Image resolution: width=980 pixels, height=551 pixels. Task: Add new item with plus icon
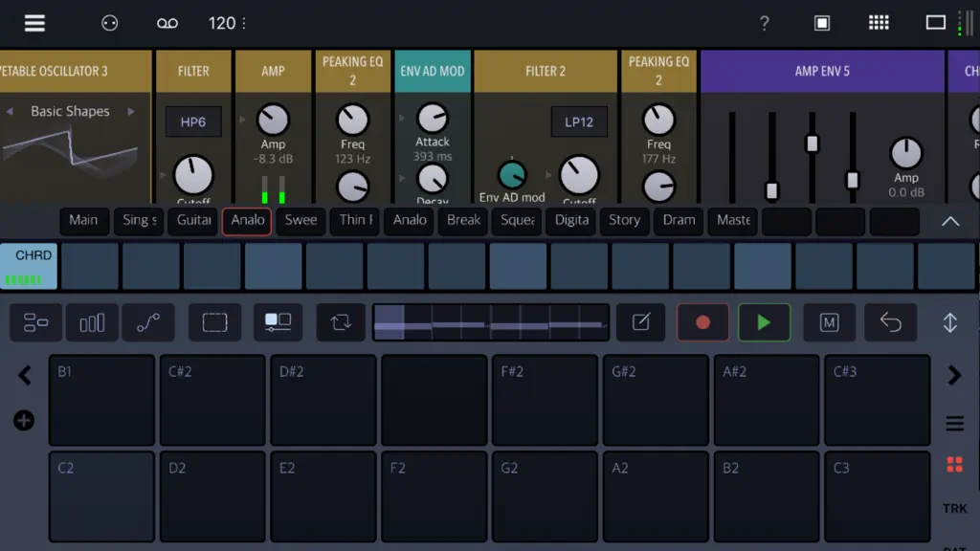[24, 421]
